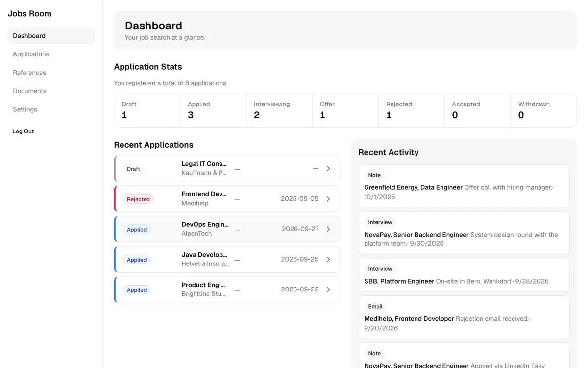Click the Recent Applications heading

coord(153,145)
